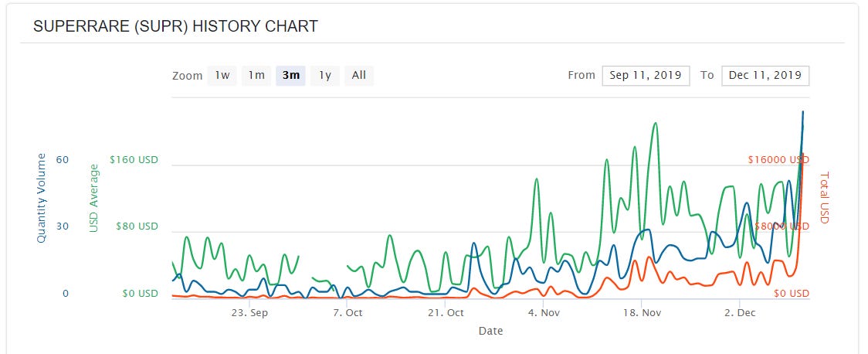This screenshot has width=868, height=354.
Task: Click the 21. Oct date label
Action: pos(445,313)
